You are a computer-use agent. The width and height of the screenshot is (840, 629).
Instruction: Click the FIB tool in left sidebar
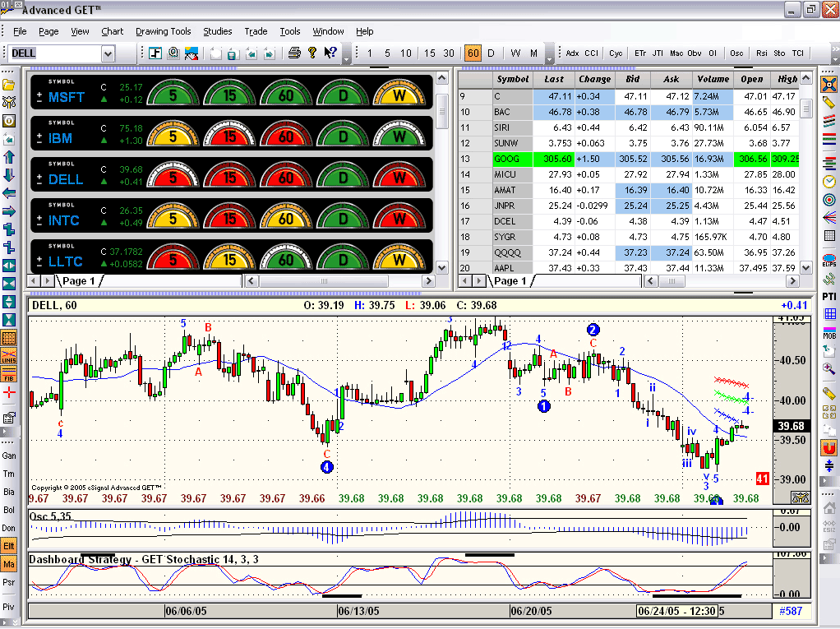(9, 374)
